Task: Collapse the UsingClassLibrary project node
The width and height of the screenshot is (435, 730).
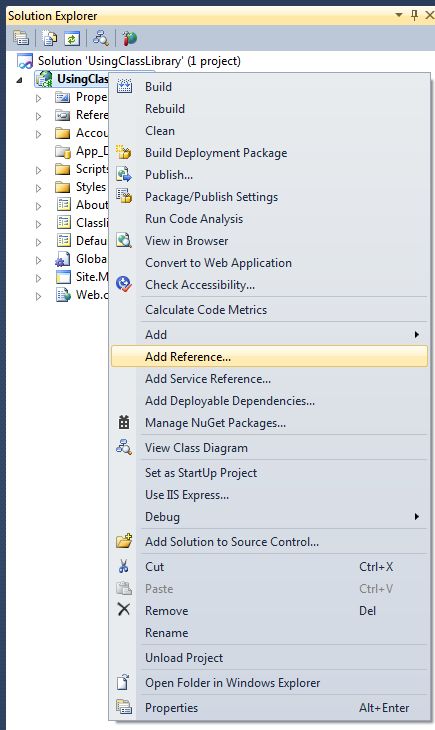Action: coord(20,80)
